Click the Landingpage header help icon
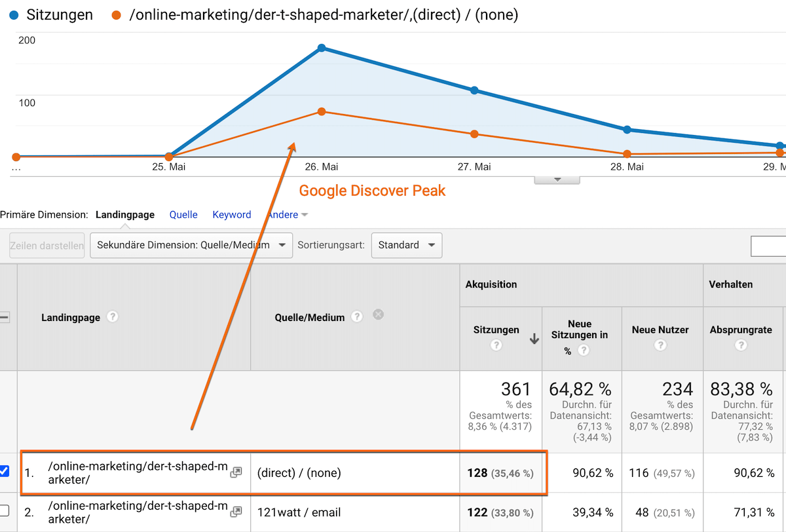Screen dimensions: 786x532 click(112, 317)
